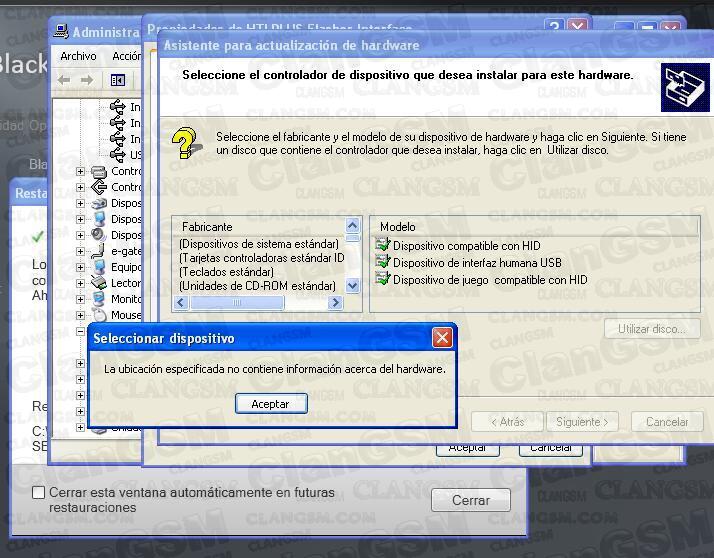Click icon beside Dispositivo de interfaz humana USB

pyautogui.click(x=383, y=262)
